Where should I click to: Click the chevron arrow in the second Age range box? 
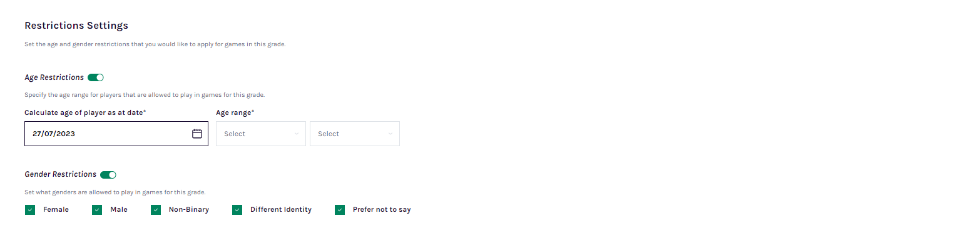tap(390, 134)
